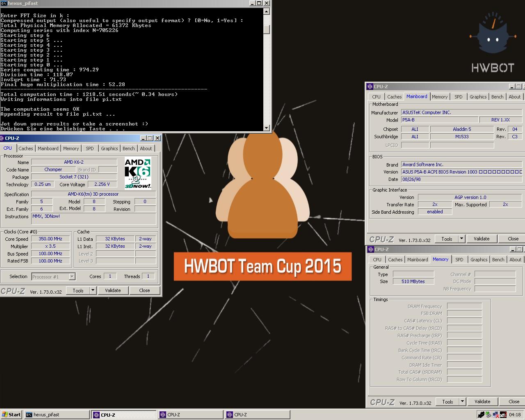
Task: Click the CPU-Z title icon in Memory window
Action: click(371, 249)
